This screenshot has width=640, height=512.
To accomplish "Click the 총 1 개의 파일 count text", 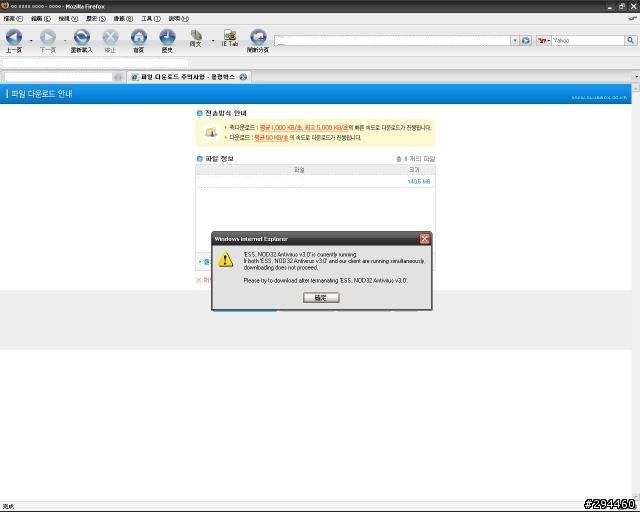I will [x=416, y=159].
